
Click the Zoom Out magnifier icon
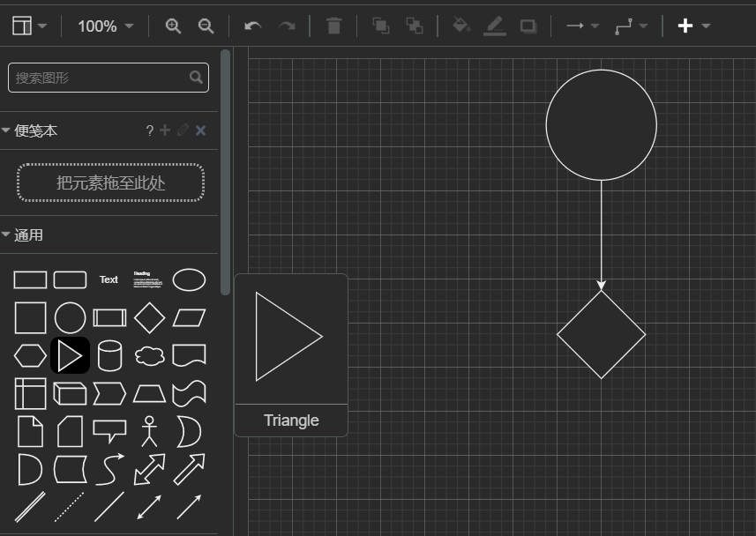tap(206, 26)
